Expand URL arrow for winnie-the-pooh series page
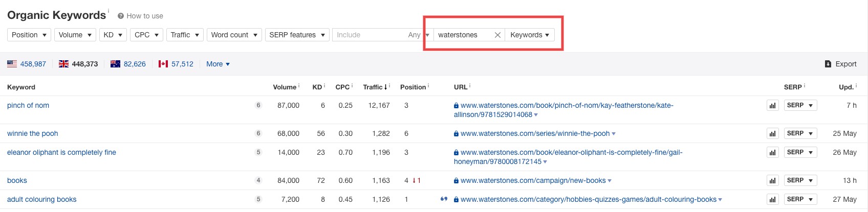This screenshot has height=212, width=868. coord(614,134)
